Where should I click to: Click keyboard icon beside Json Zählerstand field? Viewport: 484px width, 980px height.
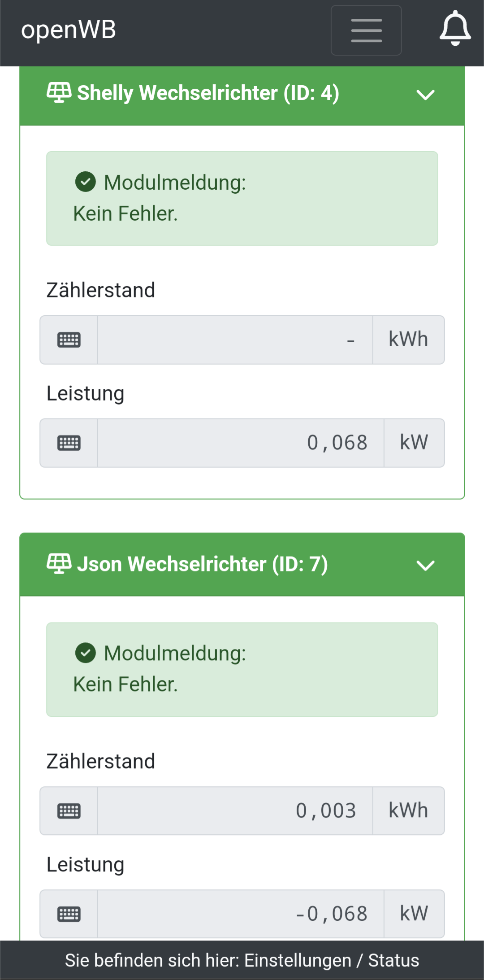coord(69,811)
